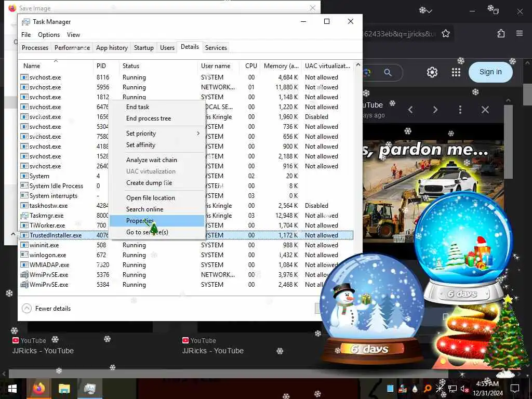
Task: Click the WmiPrvSE.exe icon with PID 5384
Action: tap(24, 284)
